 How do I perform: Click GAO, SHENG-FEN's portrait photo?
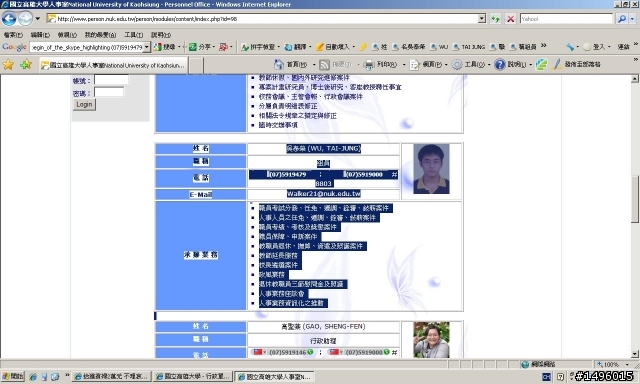click(431, 340)
